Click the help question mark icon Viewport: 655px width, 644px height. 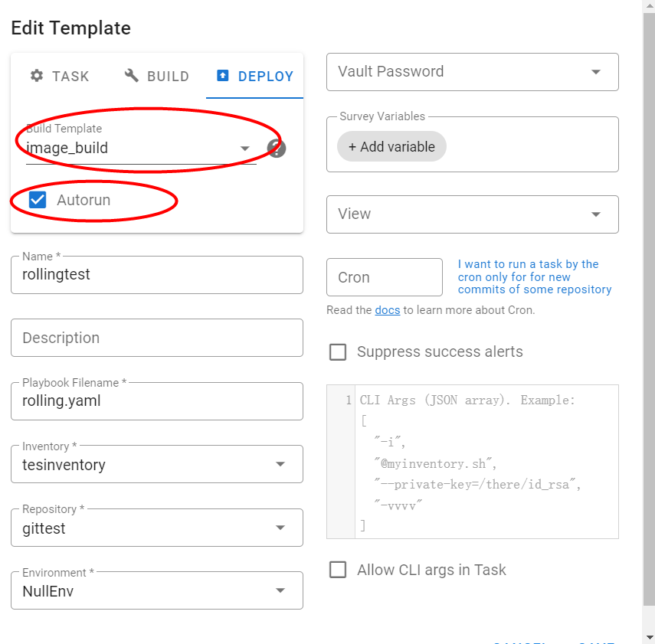tap(277, 149)
